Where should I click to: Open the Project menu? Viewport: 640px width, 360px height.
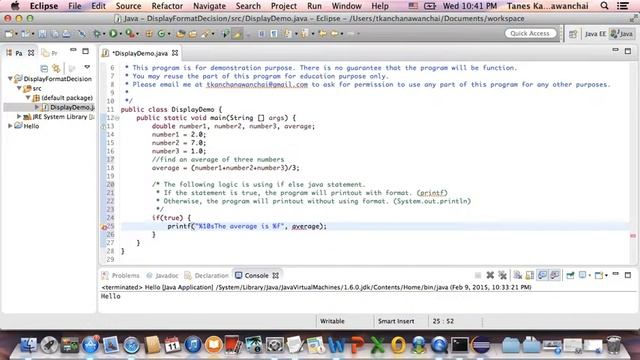284,6
